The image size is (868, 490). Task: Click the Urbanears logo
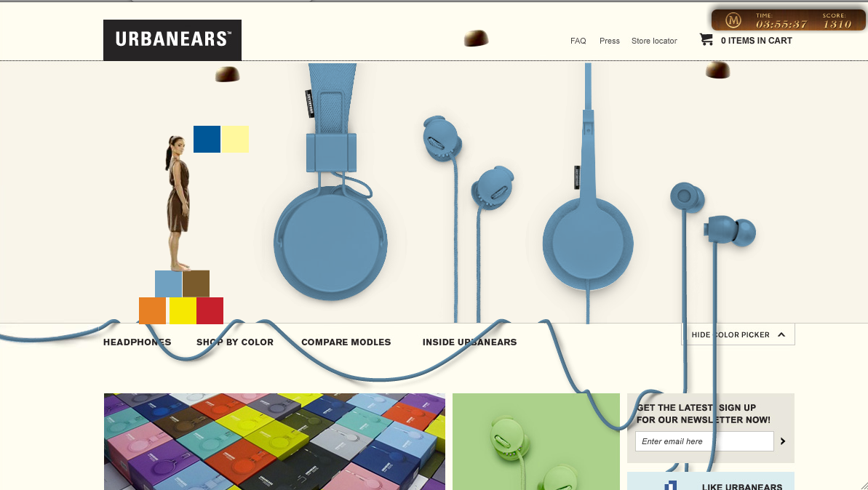[172, 40]
